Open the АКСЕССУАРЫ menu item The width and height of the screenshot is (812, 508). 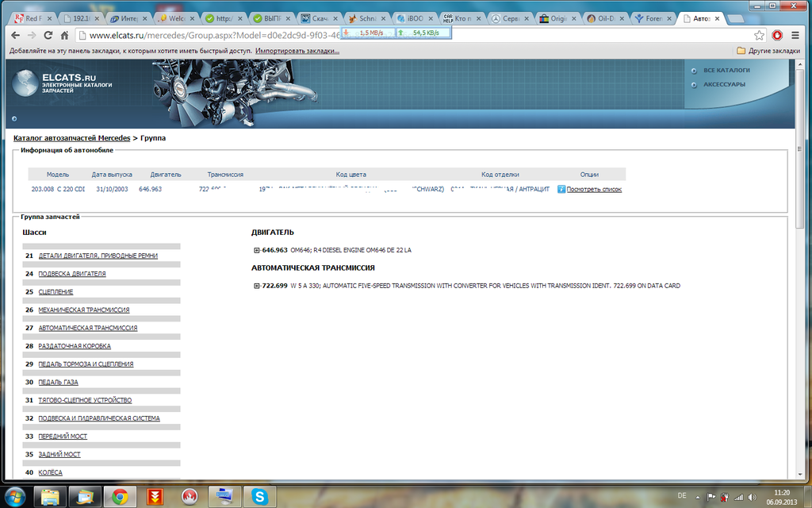click(724, 84)
